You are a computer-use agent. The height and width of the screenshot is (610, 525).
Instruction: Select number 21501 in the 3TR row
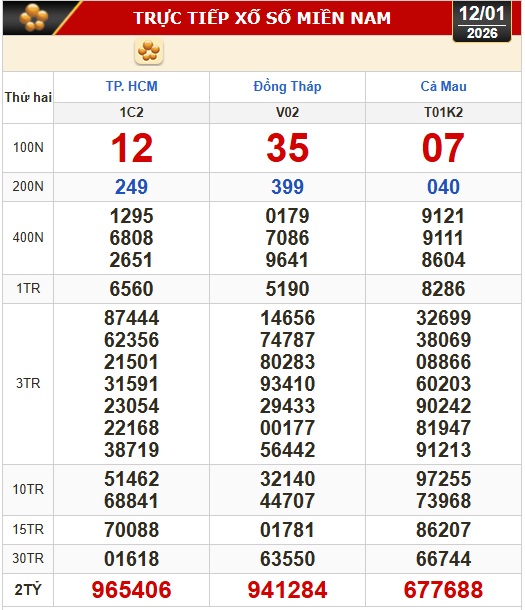click(131, 362)
